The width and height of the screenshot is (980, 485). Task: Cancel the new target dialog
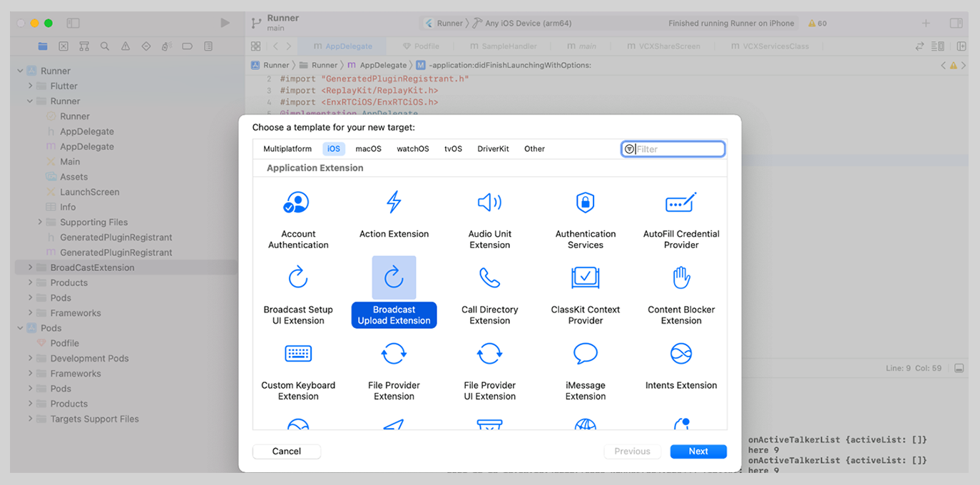[x=286, y=451]
